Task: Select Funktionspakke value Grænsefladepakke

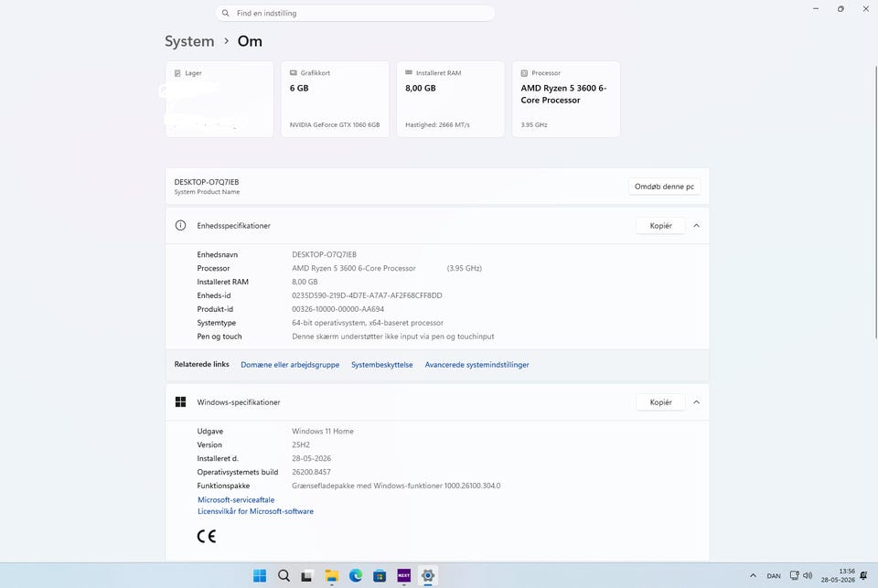Action: (x=396, y=486)
